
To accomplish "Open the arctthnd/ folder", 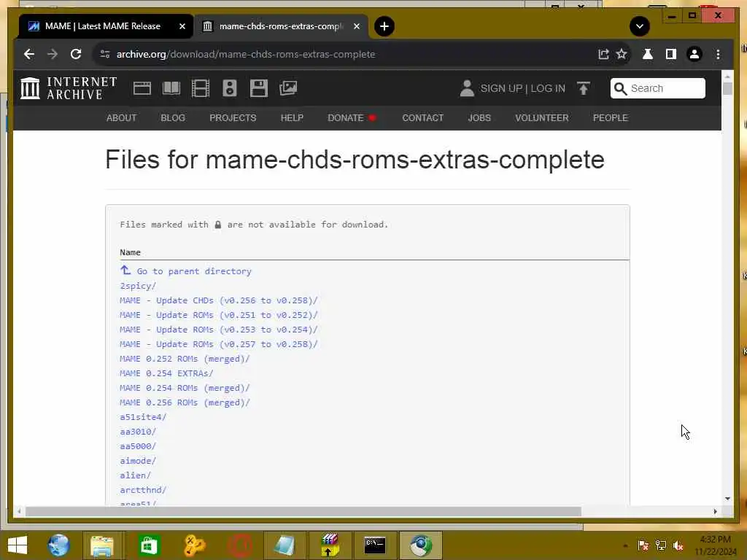I will pyautogui.click(x=143, y=490).
